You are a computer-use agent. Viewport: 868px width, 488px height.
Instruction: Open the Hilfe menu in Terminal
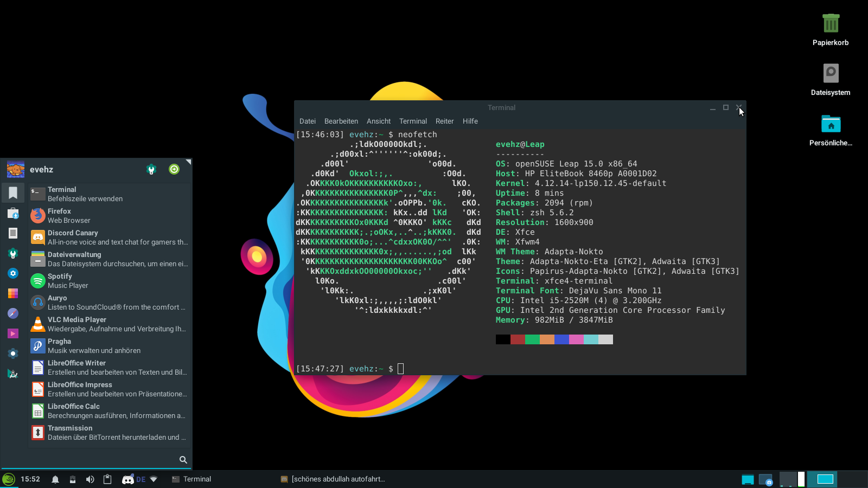pos(470,121)
